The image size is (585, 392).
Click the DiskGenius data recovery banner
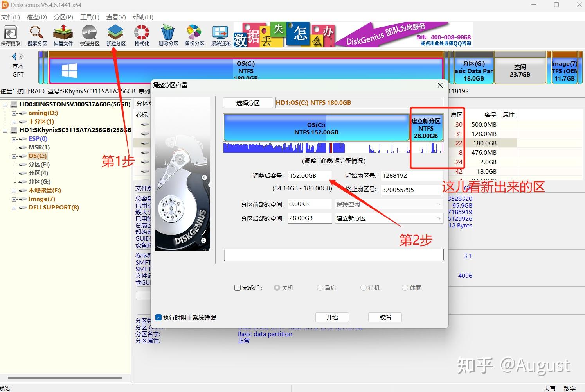(353, 35)
